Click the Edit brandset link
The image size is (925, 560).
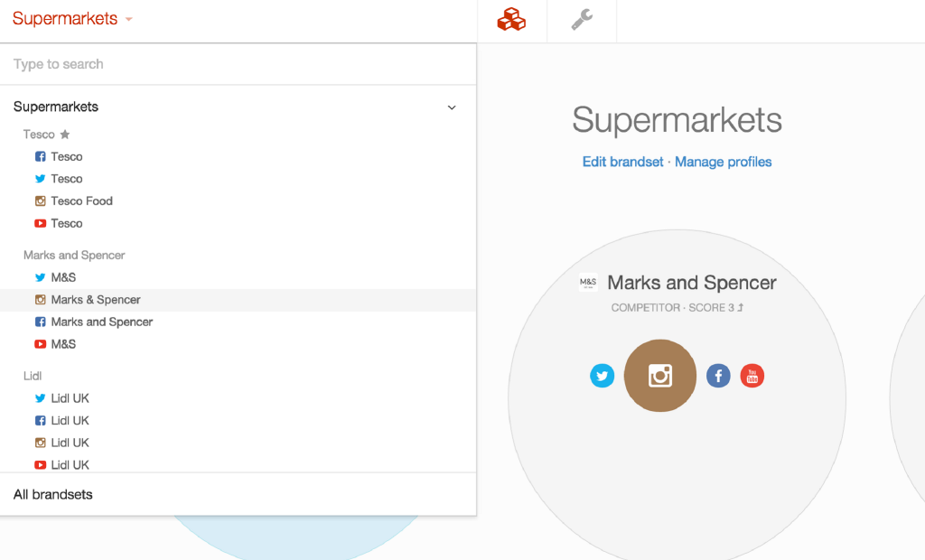[x=622, y=162]
